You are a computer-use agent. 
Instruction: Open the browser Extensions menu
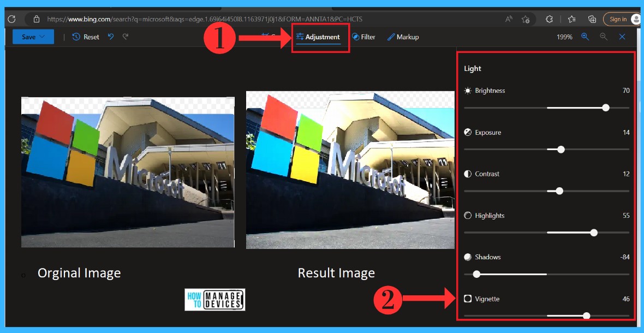pyautogui.click(x=549, y=19)
